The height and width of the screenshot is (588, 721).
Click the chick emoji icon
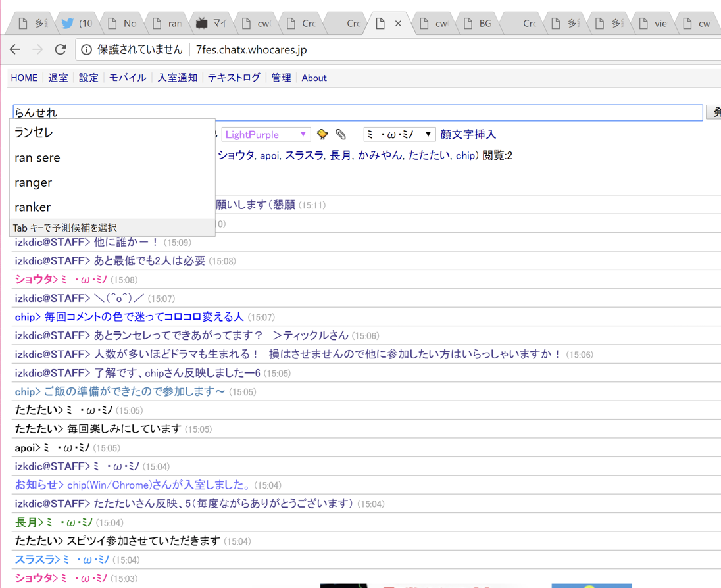322,134
